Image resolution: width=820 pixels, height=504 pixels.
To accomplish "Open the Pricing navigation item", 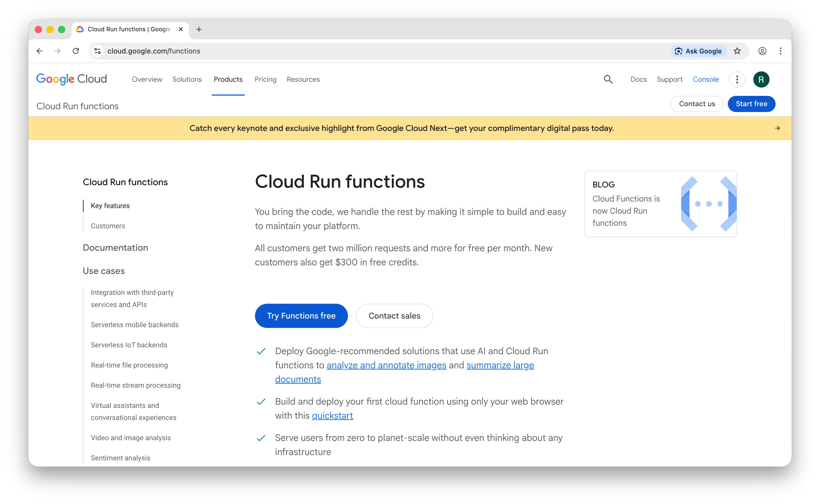I will coord(265,79).
